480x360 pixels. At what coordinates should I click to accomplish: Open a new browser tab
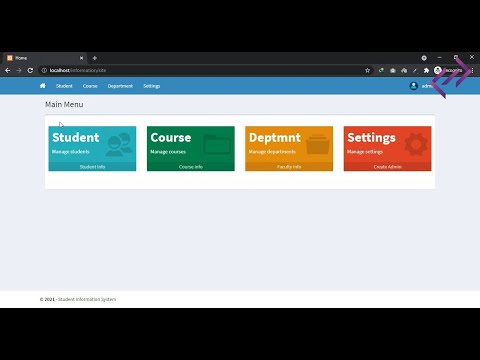coord(95,58)
